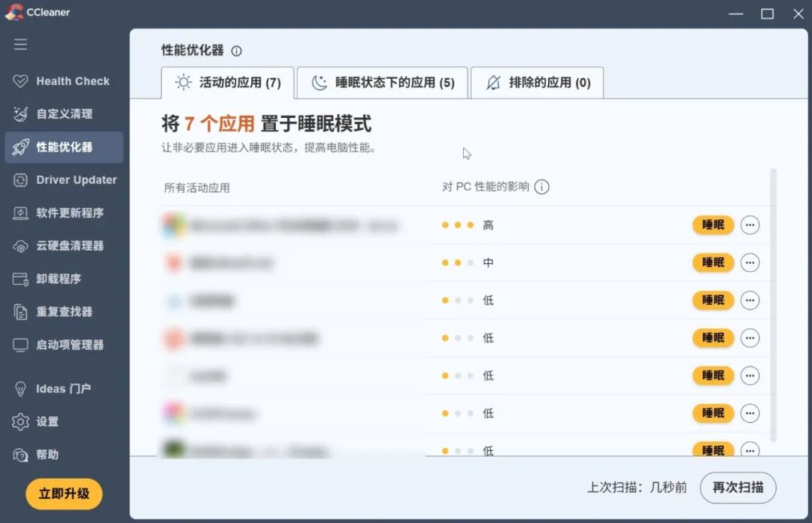Open the Ideas 门户 sidebar item
The height and width of the screenshot is (523, 812).
(64, 389)
